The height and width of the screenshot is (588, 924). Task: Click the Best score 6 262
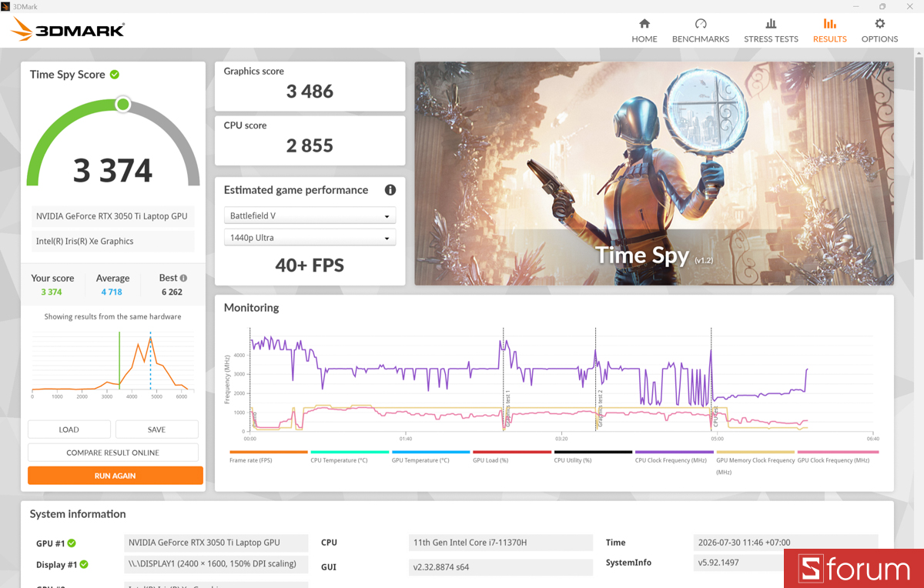(x=172, y=292)
